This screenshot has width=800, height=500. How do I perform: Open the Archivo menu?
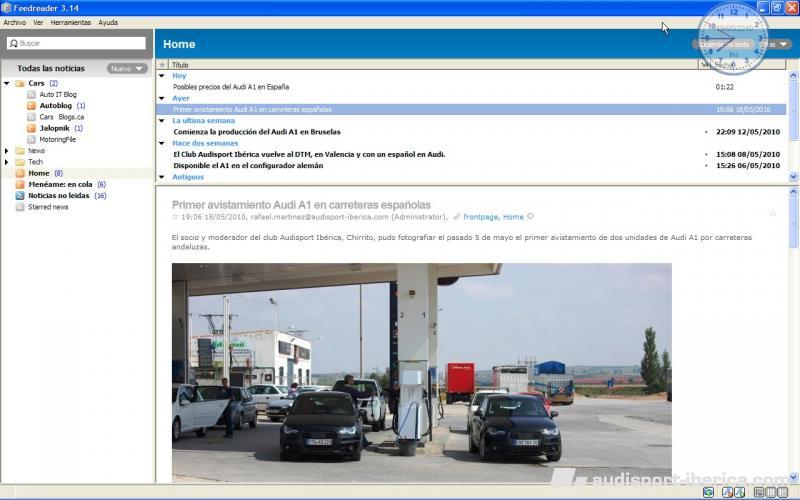coord(15,22)
